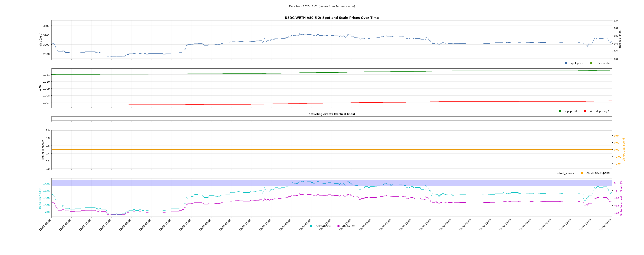Click the red virtual_price / 2 legend dot
Image resolution: width=644 pixels, height=255 pixels.
(585, 111)
